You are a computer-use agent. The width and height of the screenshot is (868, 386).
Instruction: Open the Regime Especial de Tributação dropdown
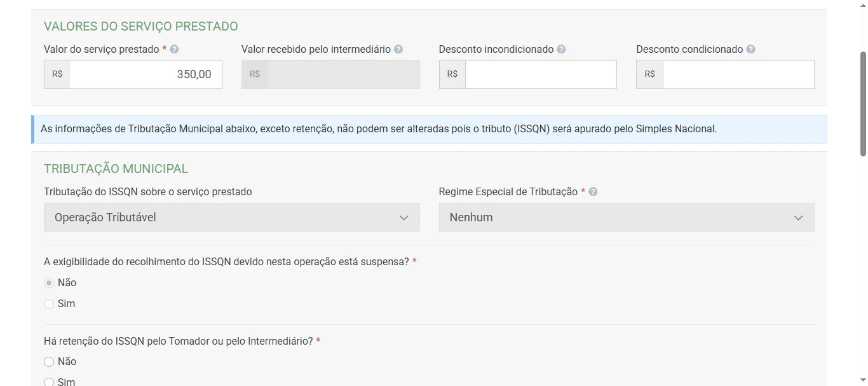(626, 217)
